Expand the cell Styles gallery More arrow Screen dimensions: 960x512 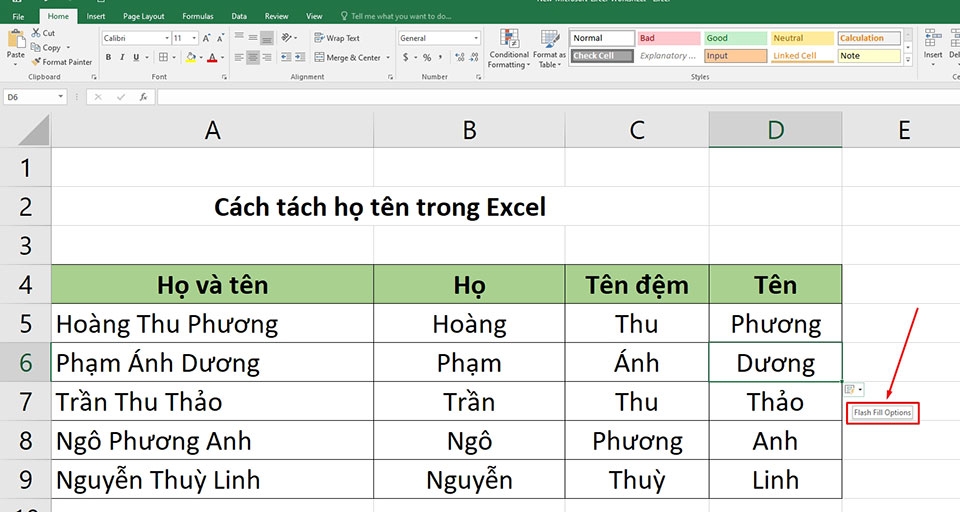(x=908, y=59)
